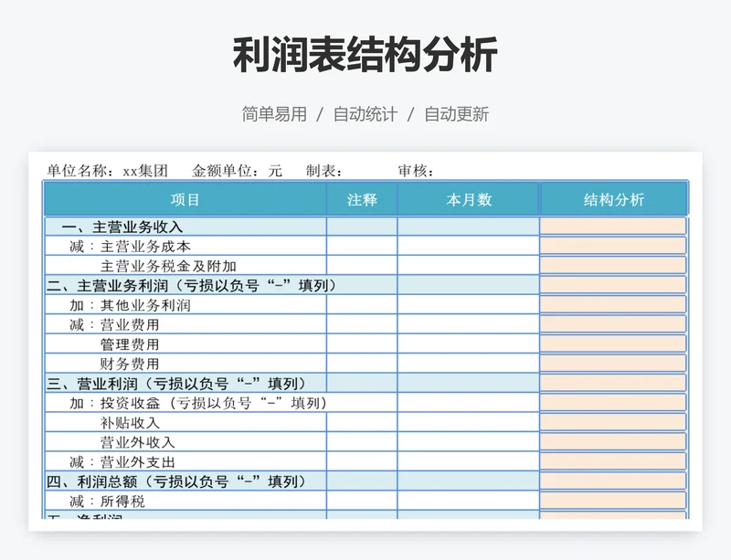Select 注释 cell for 其他业务利润 row

(362, 304)
